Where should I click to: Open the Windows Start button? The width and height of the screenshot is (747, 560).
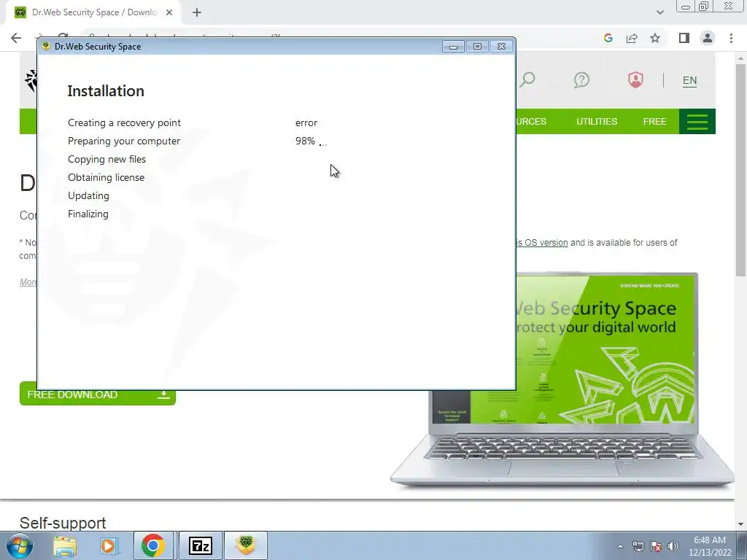19,545
